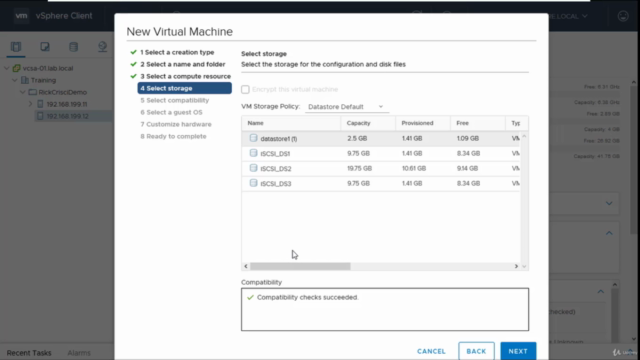Screen dimensions: 640x360
Task: Click the iSCSI_DS1 datastore icon
Action: (253, 153)
